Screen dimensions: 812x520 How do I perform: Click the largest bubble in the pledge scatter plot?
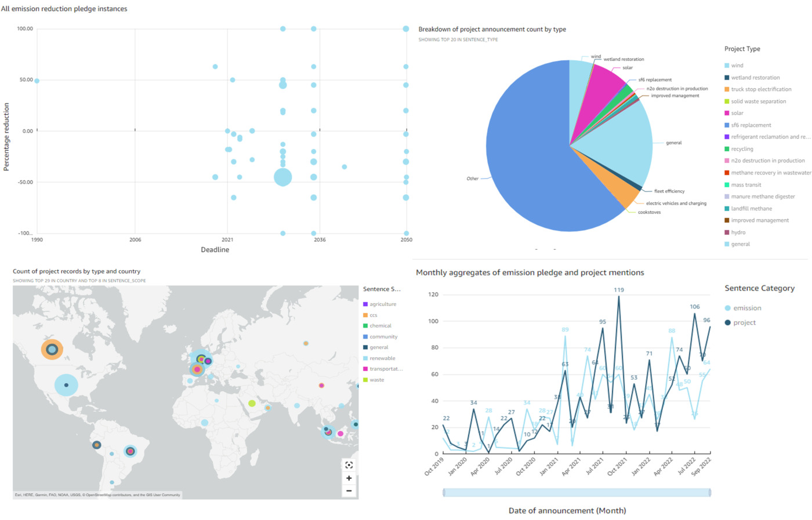(x=282, y=177)
